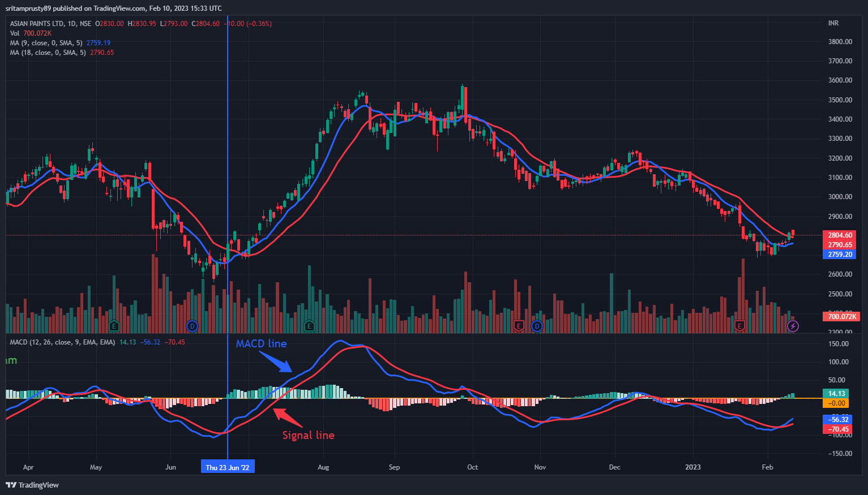Click the H2830.95 high value in the legend

(x=142, y=24)
